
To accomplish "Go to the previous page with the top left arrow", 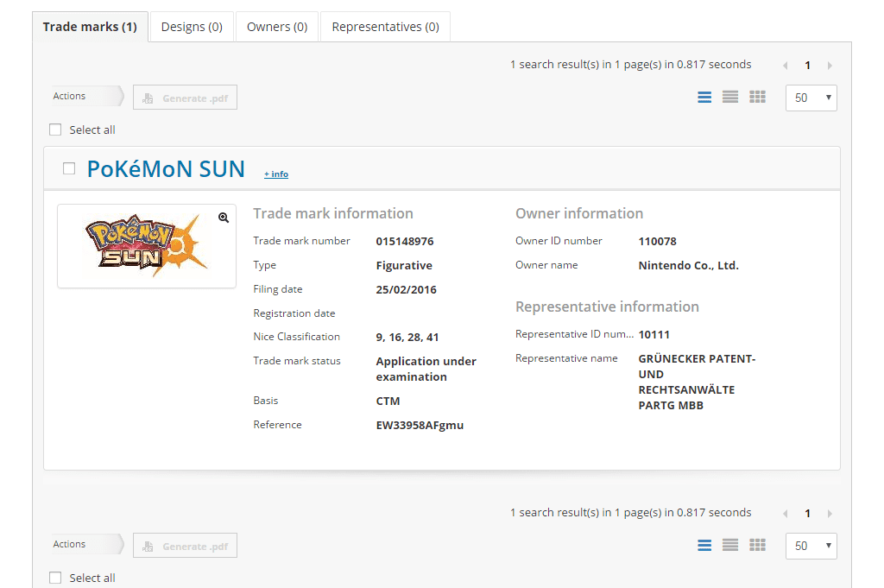I will point(786,66).
